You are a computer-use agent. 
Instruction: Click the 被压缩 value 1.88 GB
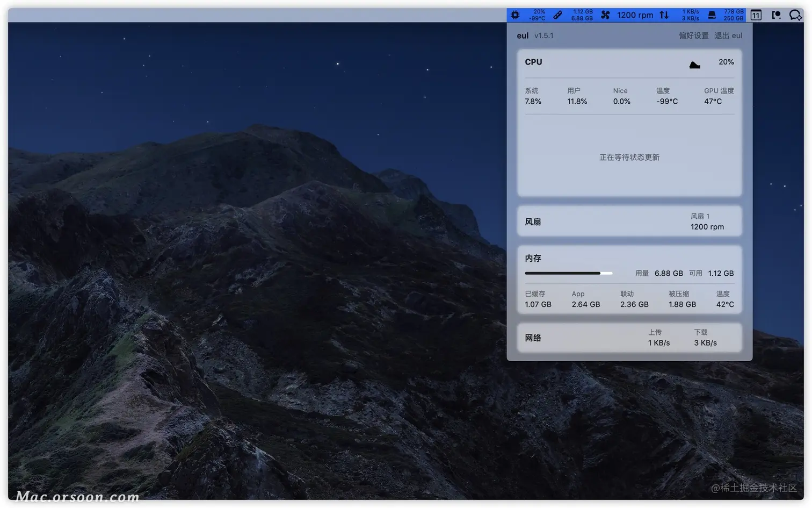coord(682,304)
